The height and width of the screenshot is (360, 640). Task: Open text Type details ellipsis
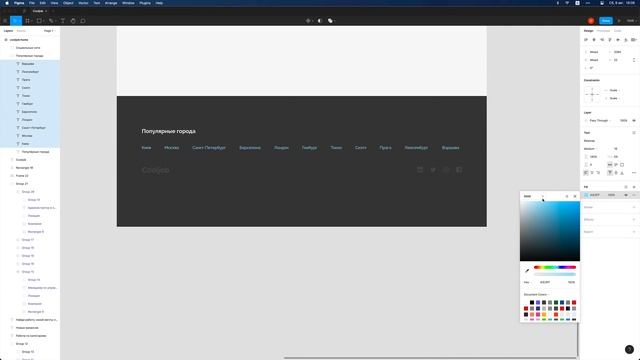click(x=634, y=173)
